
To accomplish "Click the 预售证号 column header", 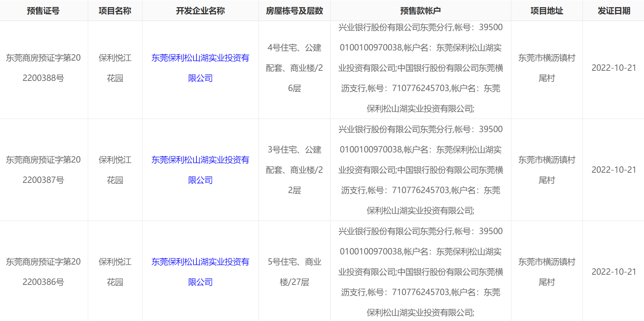I will pyautogui.click(x=43, y=11).
